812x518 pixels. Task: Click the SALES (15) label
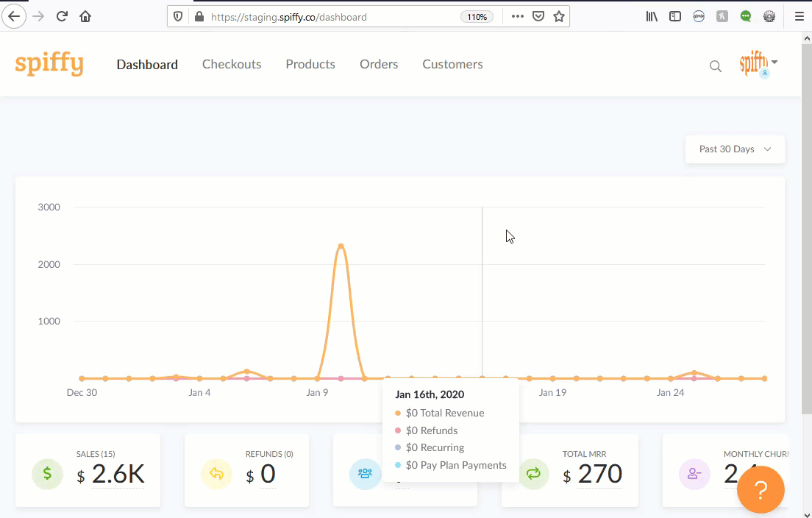click(x=96, y=454)
